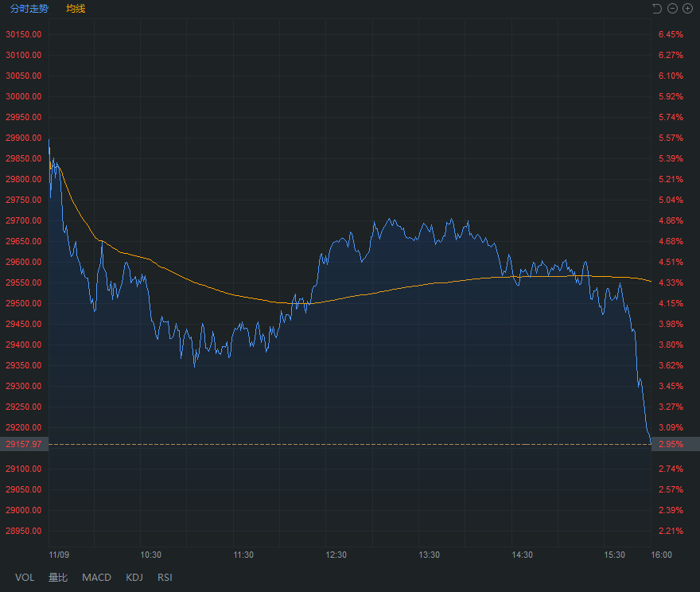This screenshot has height=592, width=700.
Task: Click the 30150.00 top price axis label
Action: (24, 35)
